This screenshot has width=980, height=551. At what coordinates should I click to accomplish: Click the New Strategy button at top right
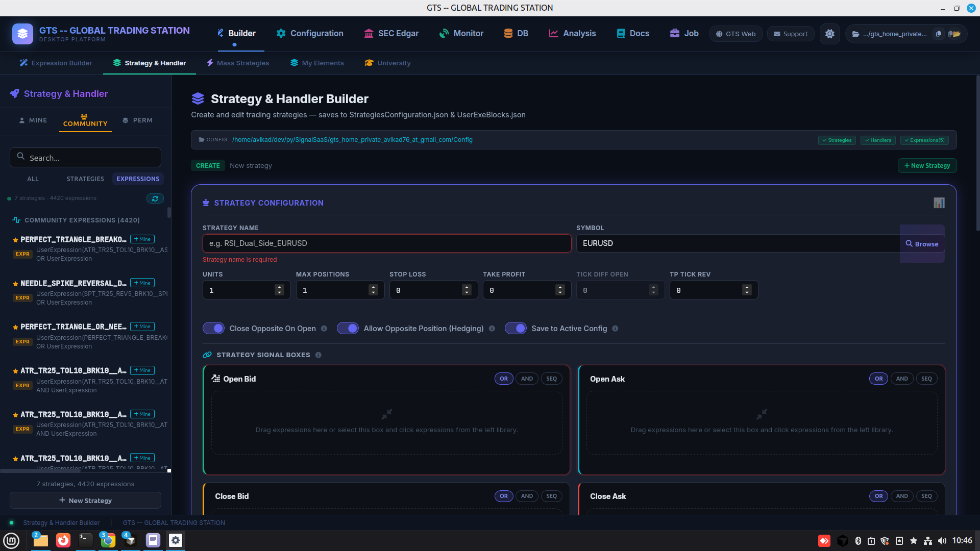point(927,166)
